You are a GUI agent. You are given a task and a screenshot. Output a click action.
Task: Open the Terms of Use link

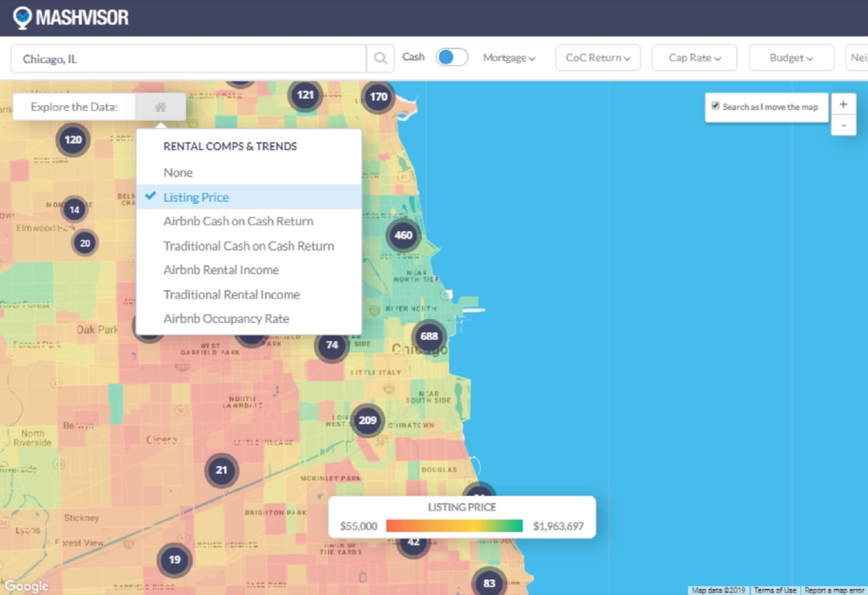[x=775, y=590]
